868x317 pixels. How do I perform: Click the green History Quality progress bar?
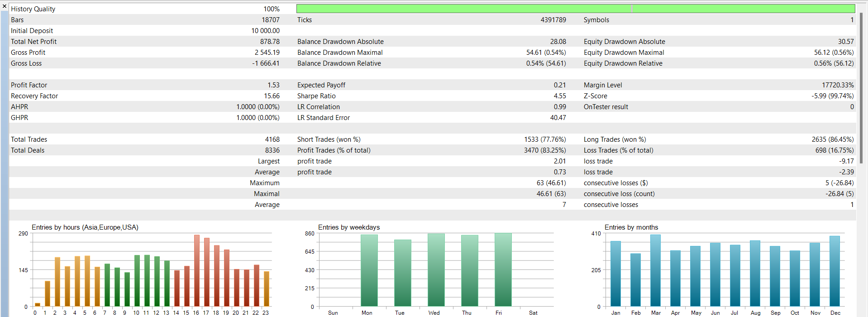pyautogui.click(x=575, y=9)
